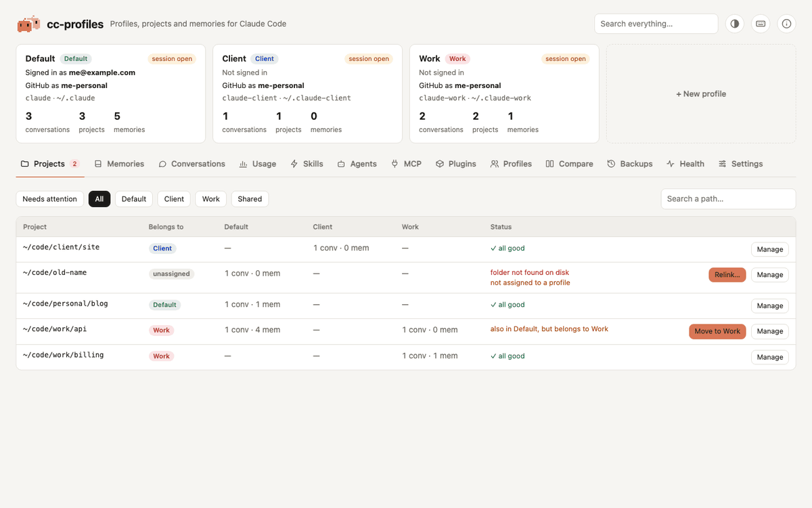Open the Compare tab
The width and height of the screenshot is (812, 508).
(x=569, y=164)
